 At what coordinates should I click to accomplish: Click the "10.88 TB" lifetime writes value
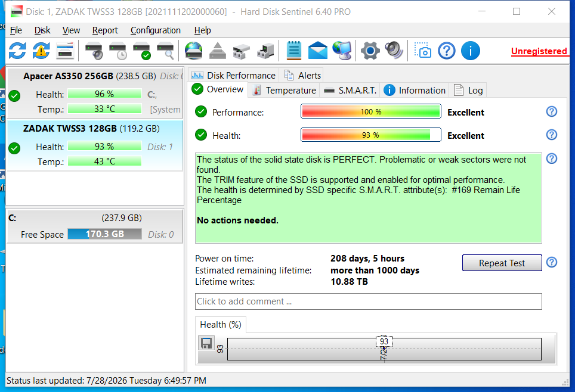coord(349,282)
